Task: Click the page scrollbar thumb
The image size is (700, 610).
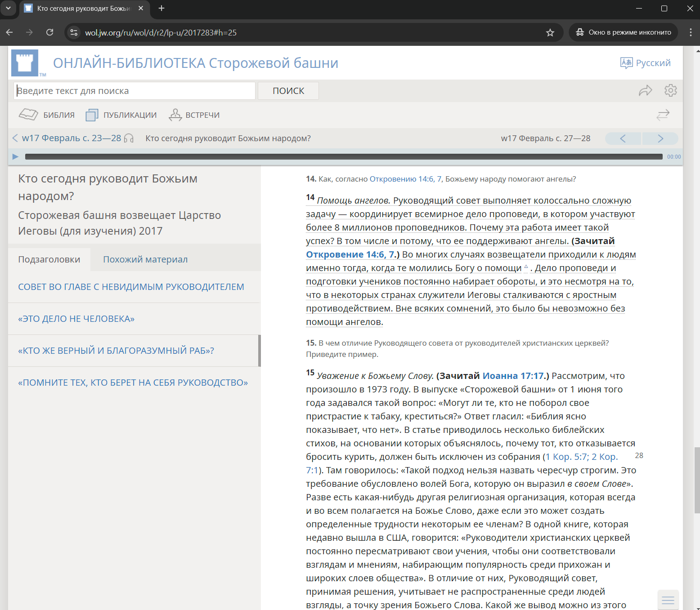Action: 697,480
